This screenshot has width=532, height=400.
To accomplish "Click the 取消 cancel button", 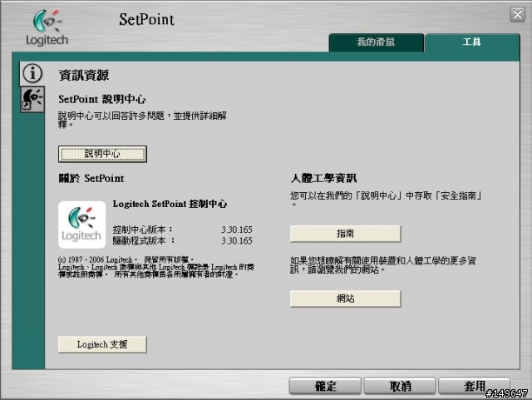I will pos(400,386).
